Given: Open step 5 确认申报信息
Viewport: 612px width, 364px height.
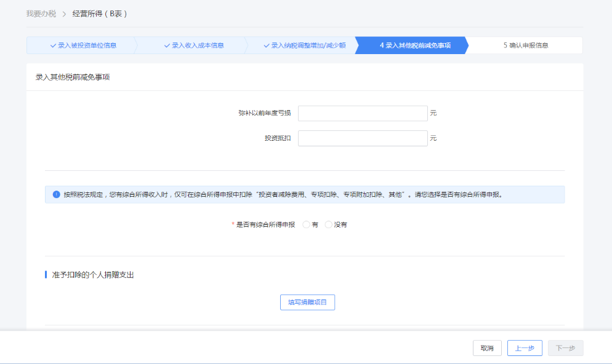Looking at the screenshot, I should point(525,45).
